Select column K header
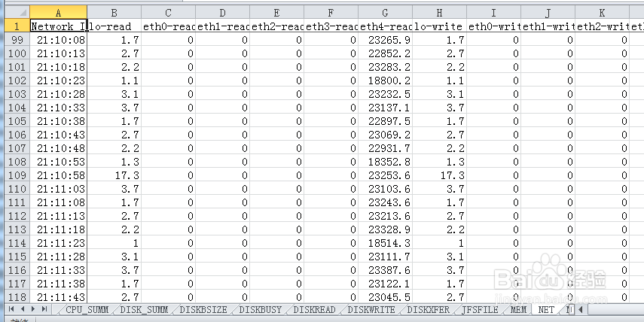Viewport: 644px width, 322px height. coord(602,12)
